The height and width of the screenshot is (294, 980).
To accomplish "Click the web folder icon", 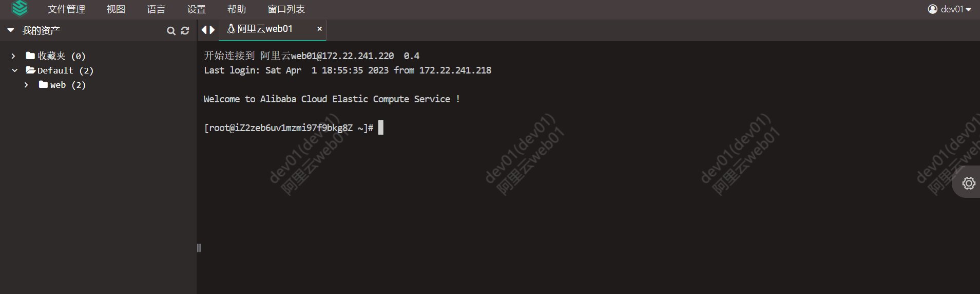I will click(43, 84).
